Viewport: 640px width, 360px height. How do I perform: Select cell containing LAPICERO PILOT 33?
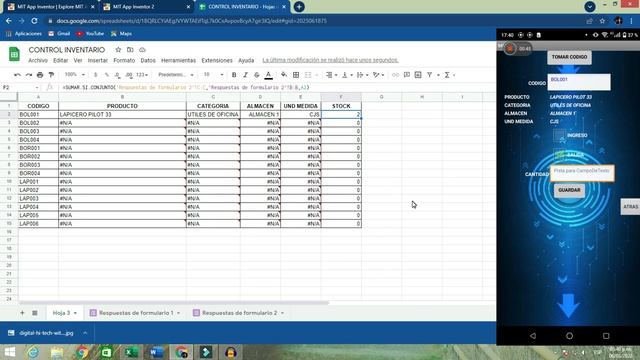(x=122, y=115)
